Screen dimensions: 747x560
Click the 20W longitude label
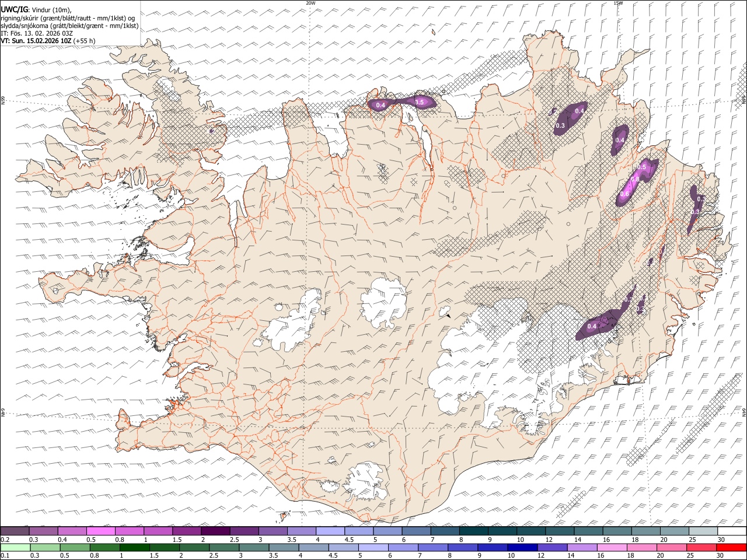[x=310, y=3]
